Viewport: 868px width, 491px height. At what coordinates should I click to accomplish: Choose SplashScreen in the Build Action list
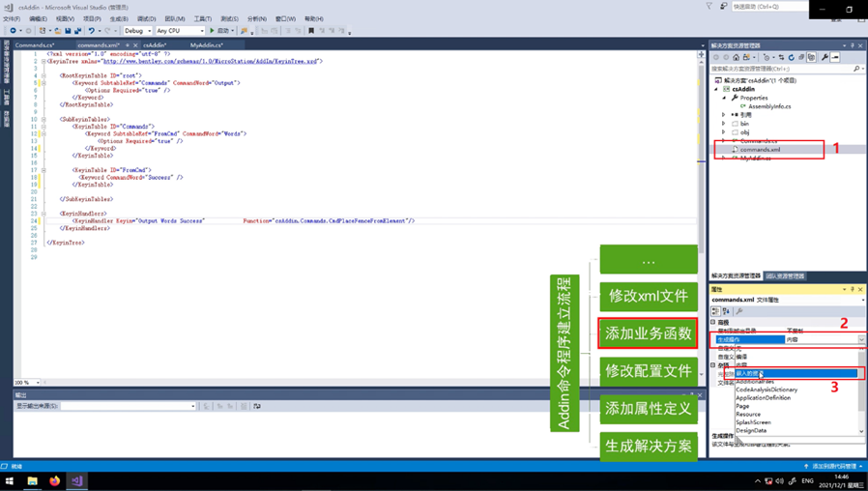click(753, 422)
